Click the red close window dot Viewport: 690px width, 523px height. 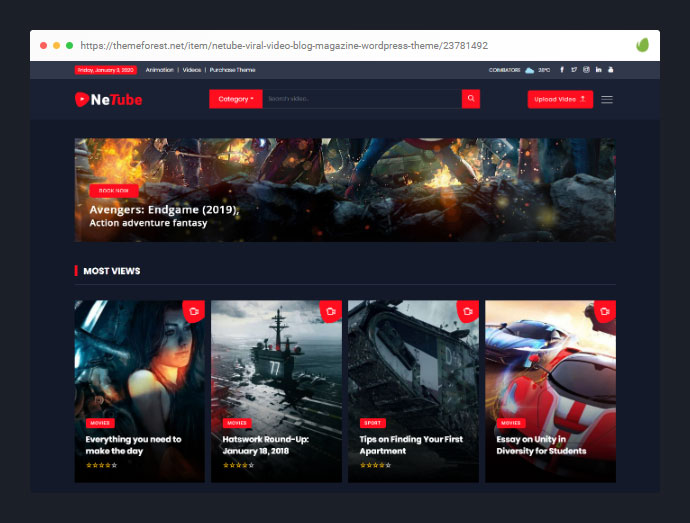[x=44, y=45]
